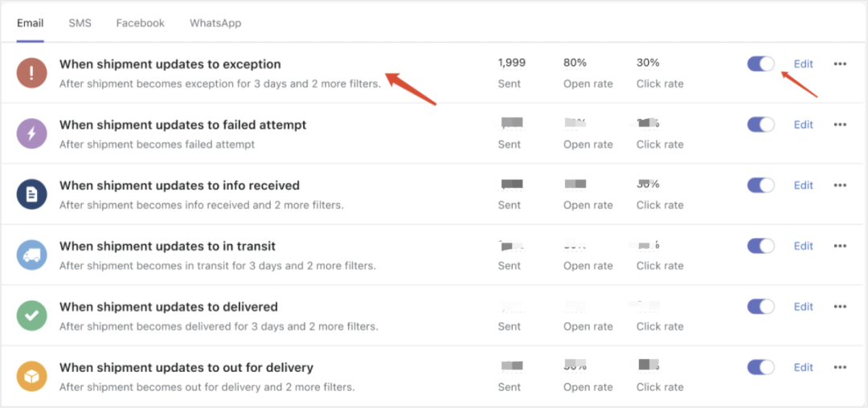
Task: Switch to the WhatsApp tab
Action: 215,23
